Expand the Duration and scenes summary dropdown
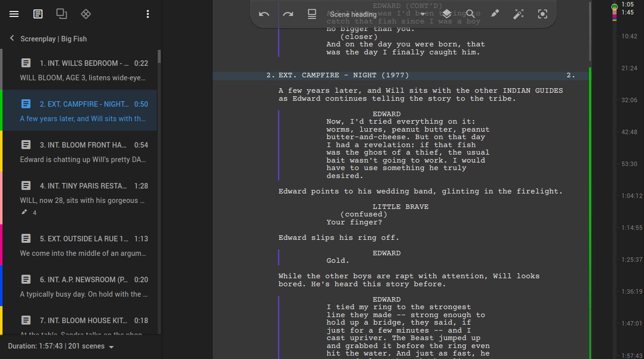This screenshot has height=359, width=644. (61, 346)
